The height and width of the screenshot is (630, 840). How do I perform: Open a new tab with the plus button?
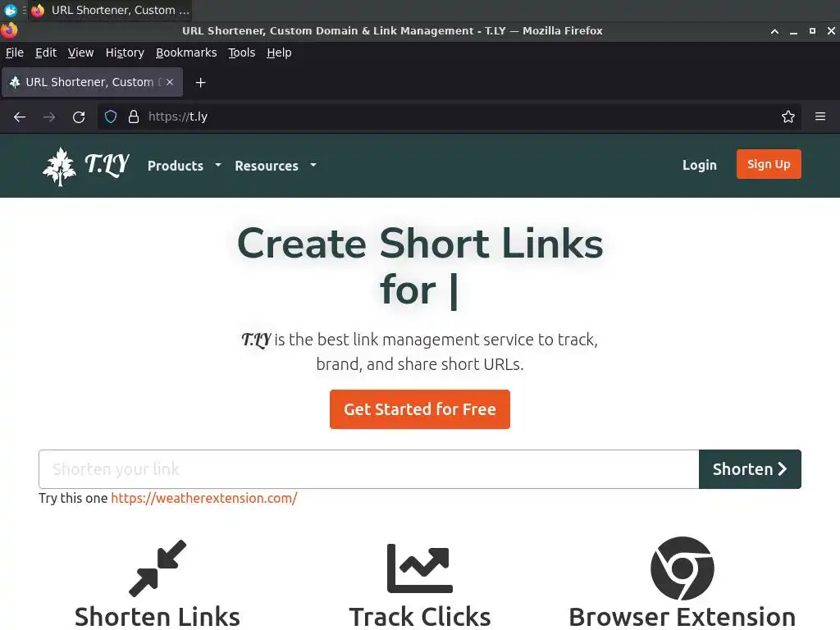[x=200, y=83]
